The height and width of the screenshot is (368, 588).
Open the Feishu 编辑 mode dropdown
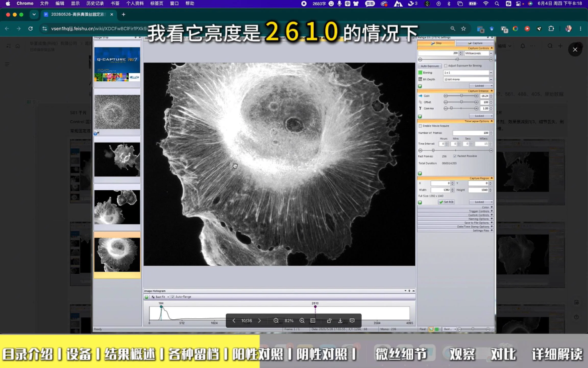pos(505,46)
